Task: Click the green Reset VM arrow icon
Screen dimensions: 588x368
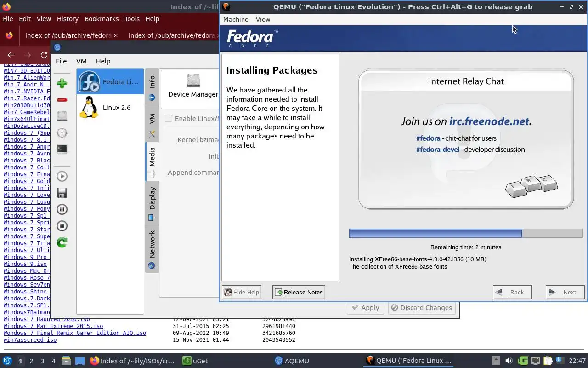Action: click(x=62, y=242)
